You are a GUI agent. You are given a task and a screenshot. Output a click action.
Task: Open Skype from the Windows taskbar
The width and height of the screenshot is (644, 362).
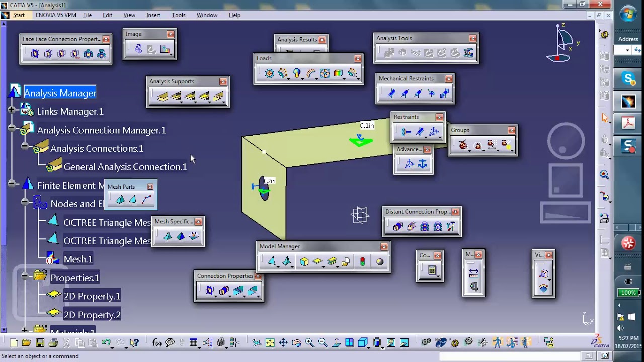(x=628, y=79)
